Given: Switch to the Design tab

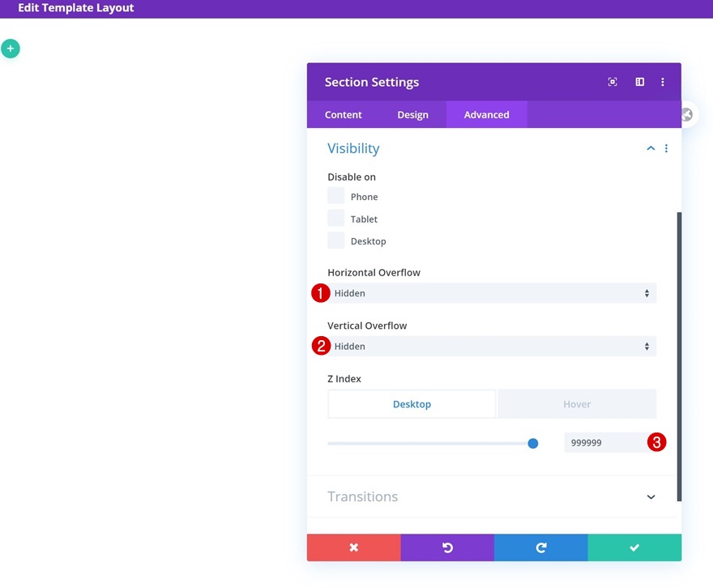Looking at the screenshot, I should (x=413, y=114).
